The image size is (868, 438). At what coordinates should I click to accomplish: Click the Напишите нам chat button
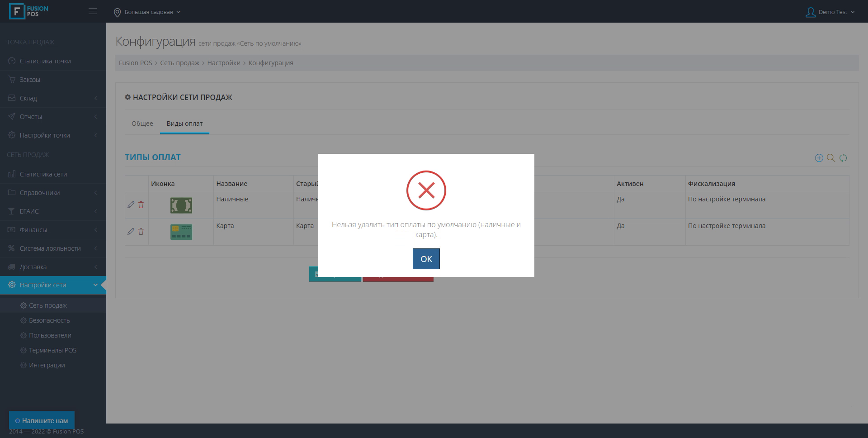[x=42, y=420]
